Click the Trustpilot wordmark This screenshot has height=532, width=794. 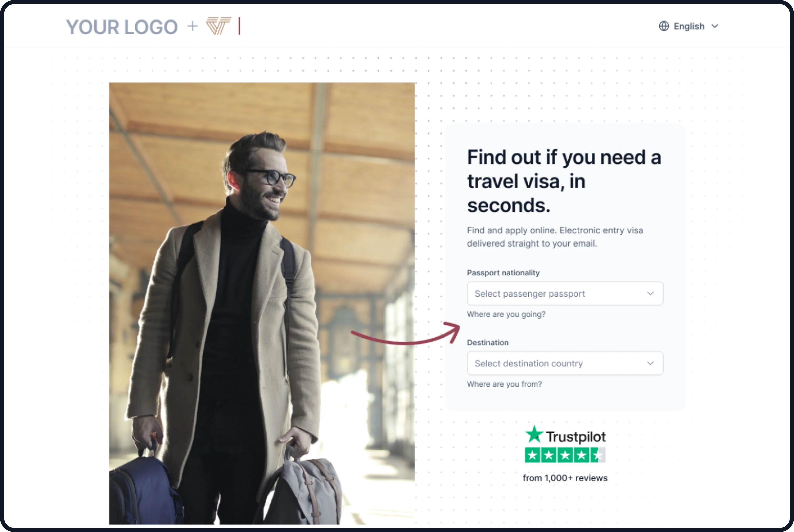pyautogui.click(x=576, y=437)
